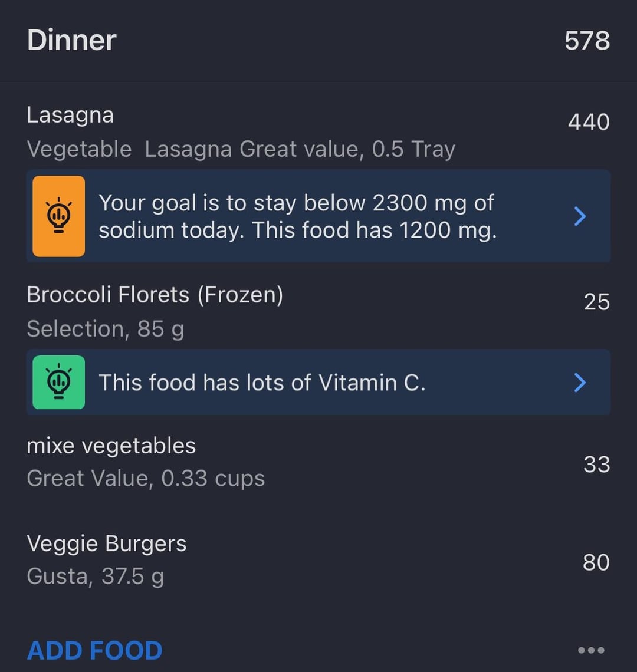Tap the 80 calorie value for Veggie Burgers

click(x=596, y=562)
